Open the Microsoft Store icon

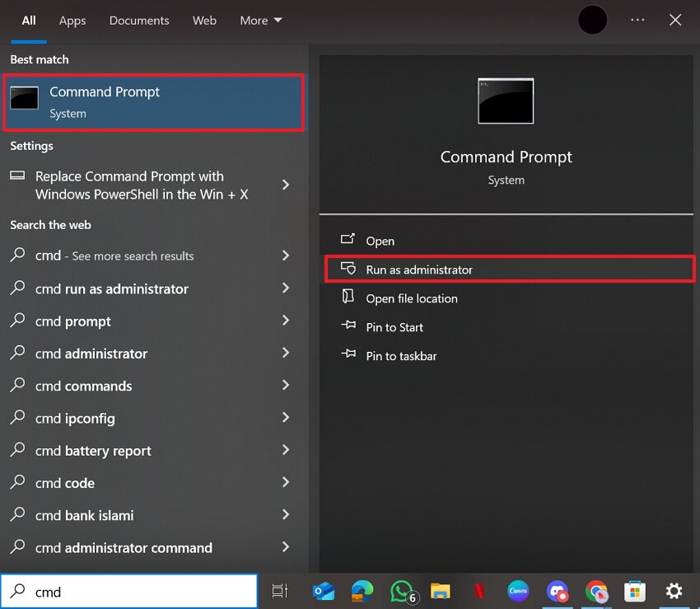tap(635, 592)
